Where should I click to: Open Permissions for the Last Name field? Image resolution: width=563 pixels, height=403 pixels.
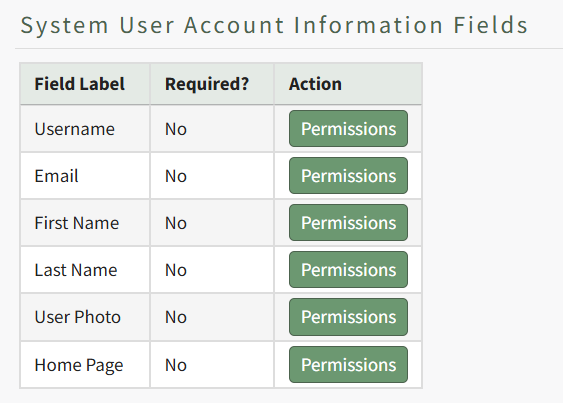(348, 270)
